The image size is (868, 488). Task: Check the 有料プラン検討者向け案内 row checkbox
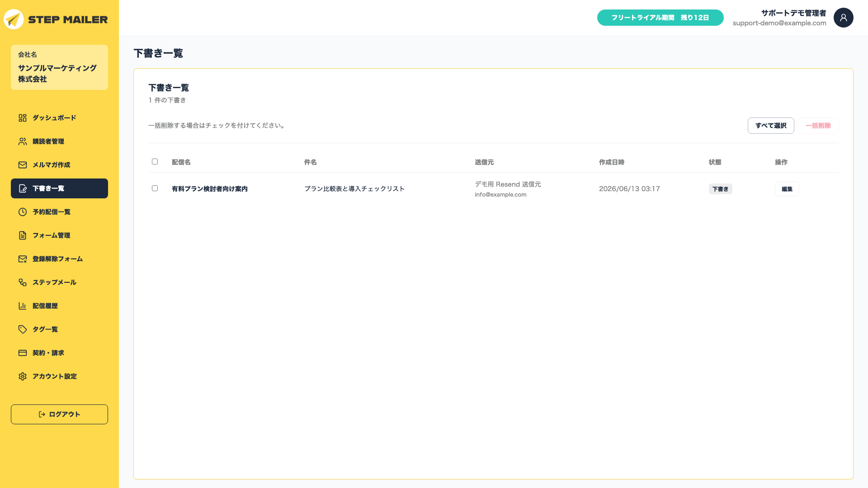pyautogui.click(x=155, y=188)
